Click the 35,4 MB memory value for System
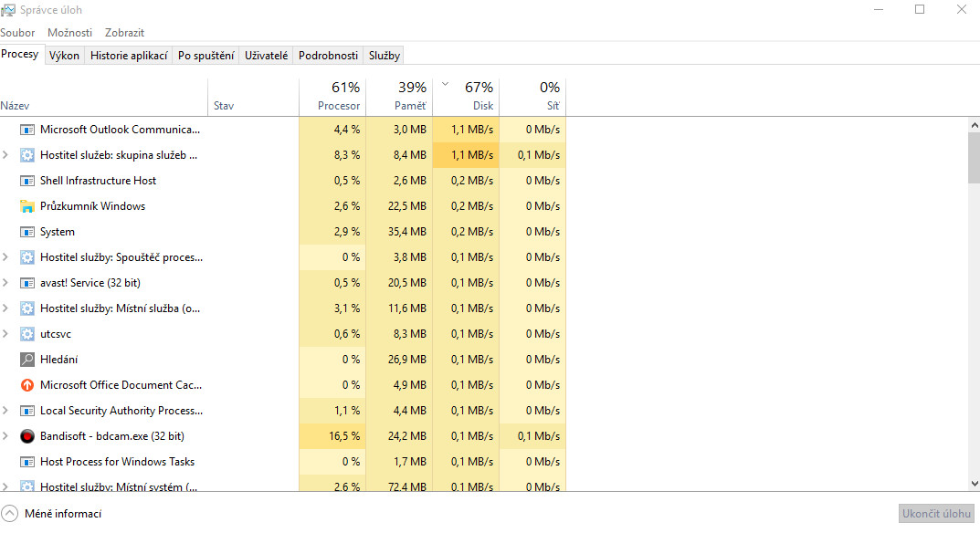 [x=406, y=232]
